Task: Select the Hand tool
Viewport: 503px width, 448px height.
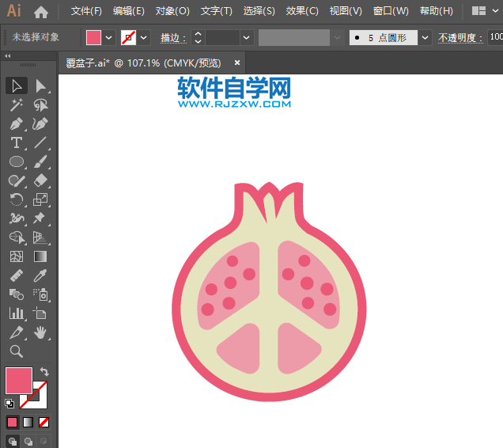Action: (40, 332)
